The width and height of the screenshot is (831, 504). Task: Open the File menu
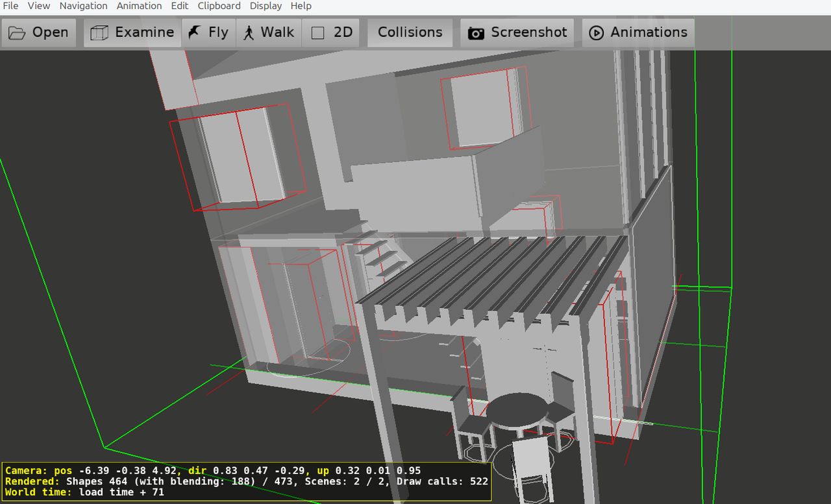pos(10,6)
